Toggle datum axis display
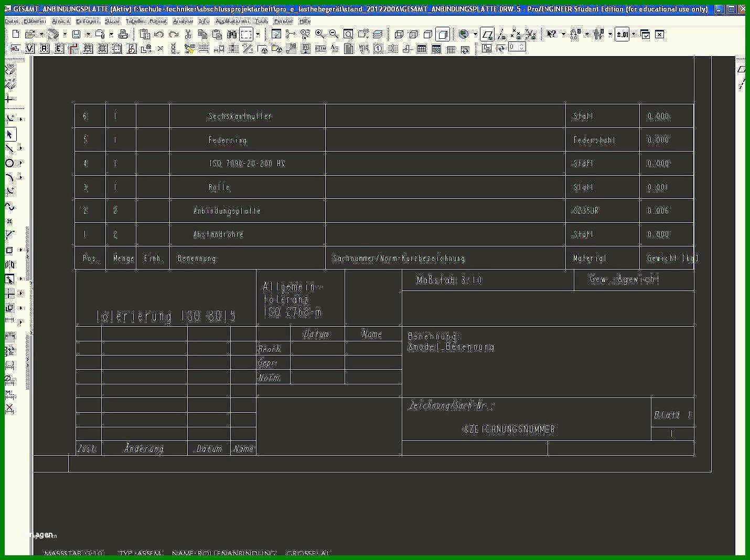 [502, 34]
